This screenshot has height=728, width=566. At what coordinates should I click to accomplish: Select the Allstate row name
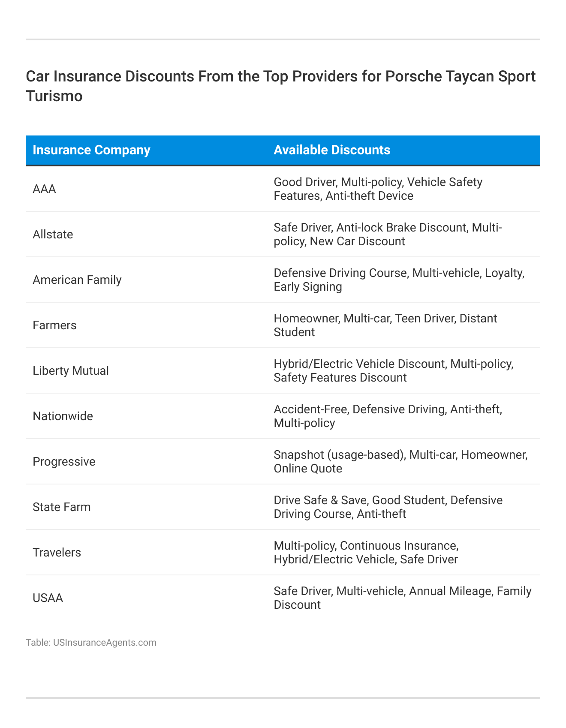53,235
